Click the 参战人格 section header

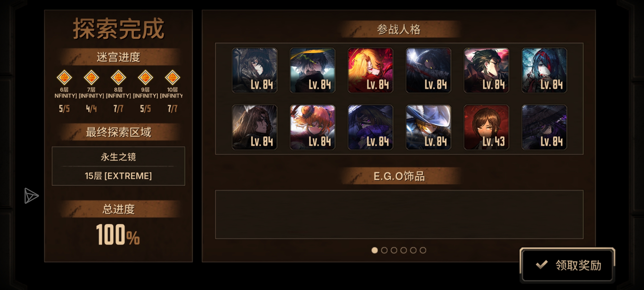pyautogui.click(x=399, y=29)
